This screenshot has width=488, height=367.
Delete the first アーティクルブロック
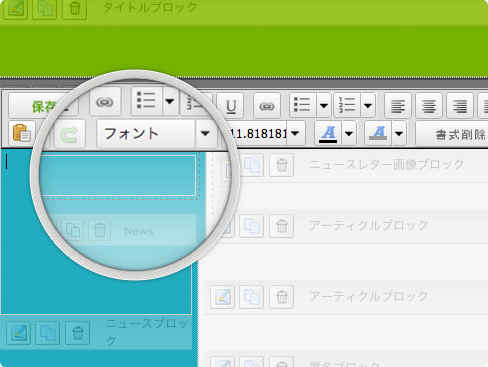click(x=282, y=226)
